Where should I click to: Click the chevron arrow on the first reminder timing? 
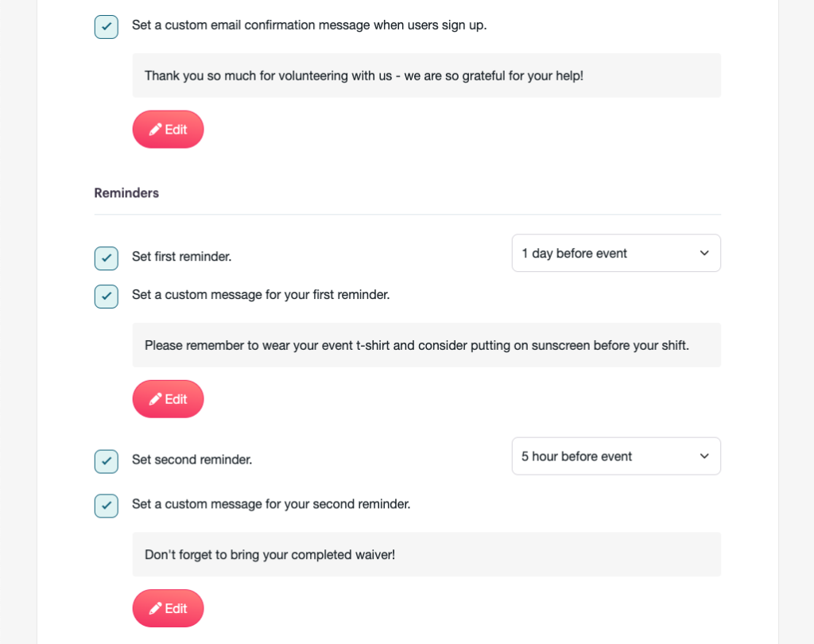point(704,253)
